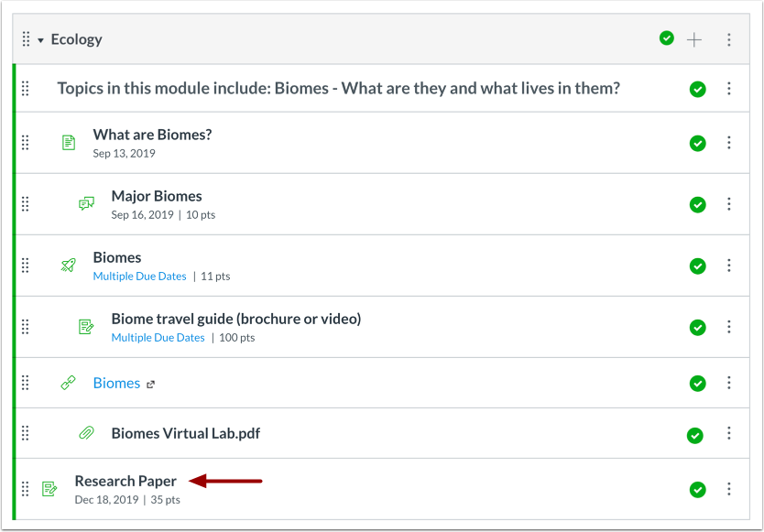This screenshot has width=764, height=532.
Task: Click the discussion icon beside Major Biomes
Action: coord(86,203)
